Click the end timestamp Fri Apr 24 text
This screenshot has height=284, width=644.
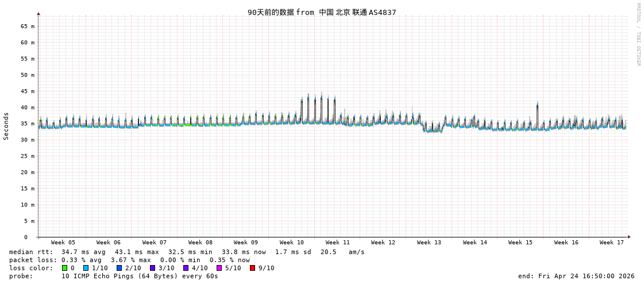pos(576,276)
